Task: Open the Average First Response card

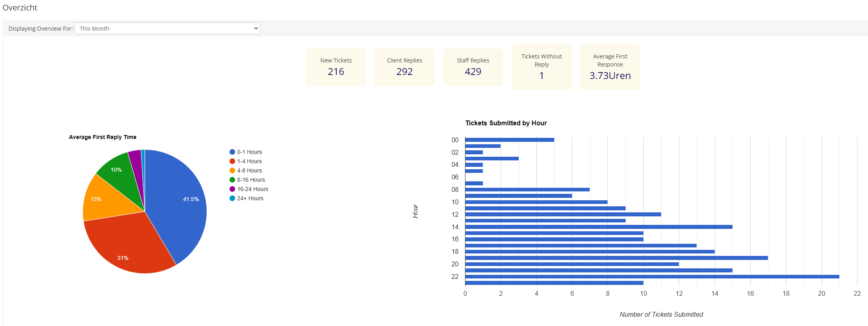Action: point(610,67)
